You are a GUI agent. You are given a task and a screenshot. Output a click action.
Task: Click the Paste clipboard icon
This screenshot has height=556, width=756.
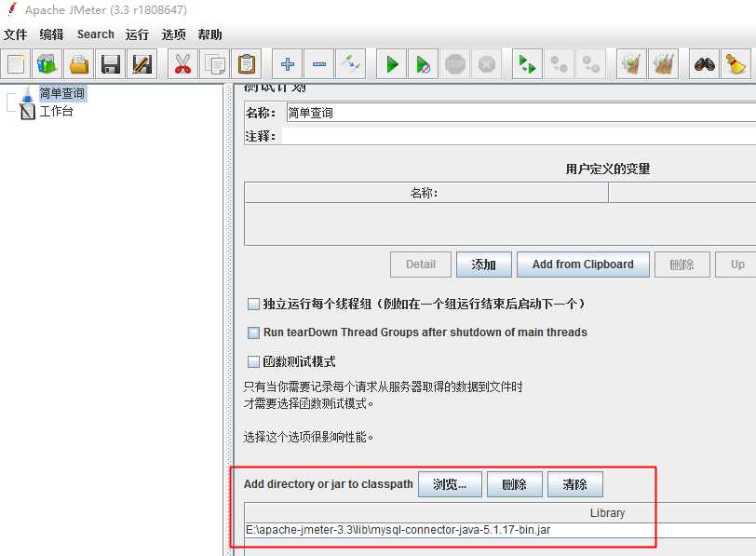247,64
